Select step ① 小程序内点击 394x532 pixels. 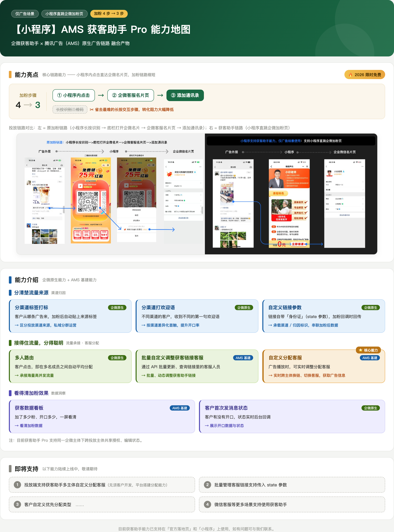coord(73,95)
